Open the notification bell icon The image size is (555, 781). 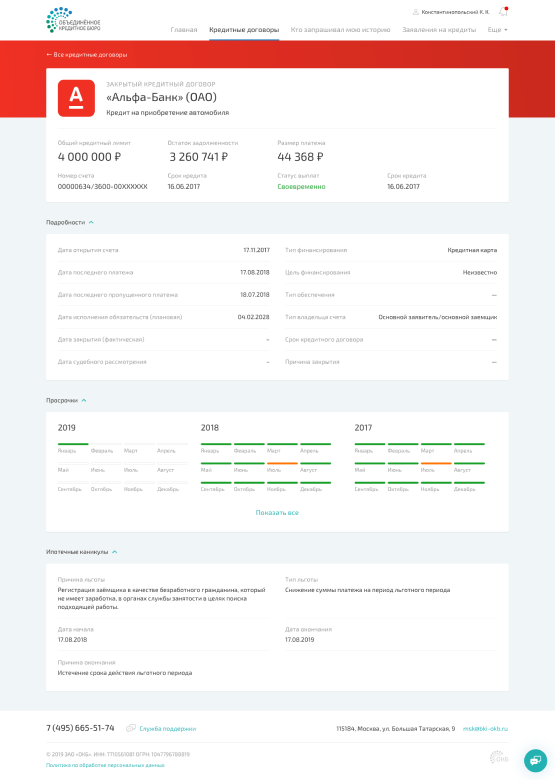(503, 11)
